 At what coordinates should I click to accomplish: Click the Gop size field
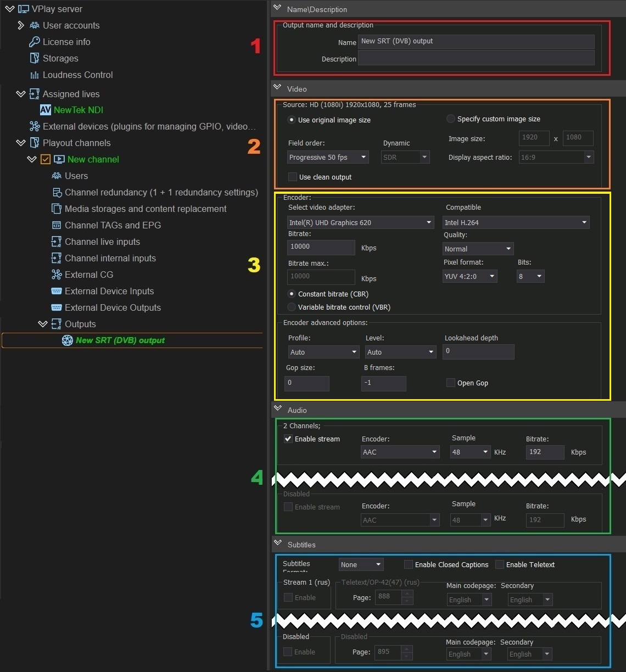click(x=307, y=383)
